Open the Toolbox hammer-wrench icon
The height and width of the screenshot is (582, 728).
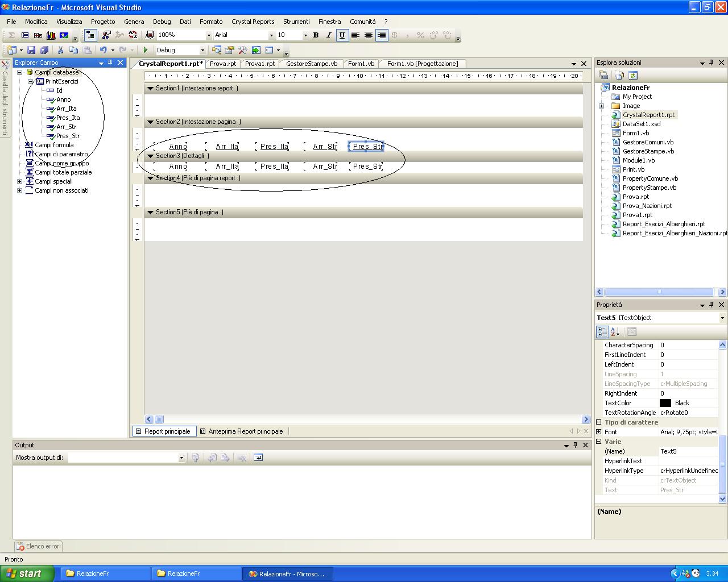(242, 50)
